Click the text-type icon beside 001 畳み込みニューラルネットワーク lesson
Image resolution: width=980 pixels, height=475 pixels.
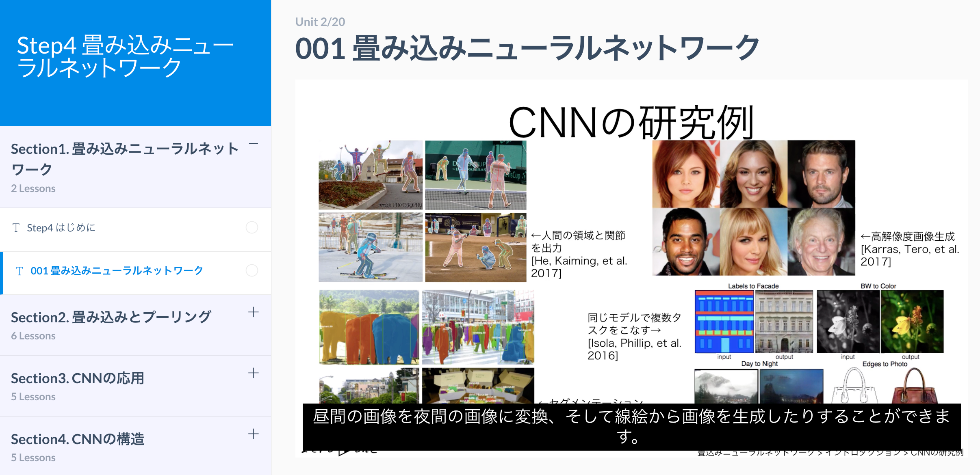20,271
